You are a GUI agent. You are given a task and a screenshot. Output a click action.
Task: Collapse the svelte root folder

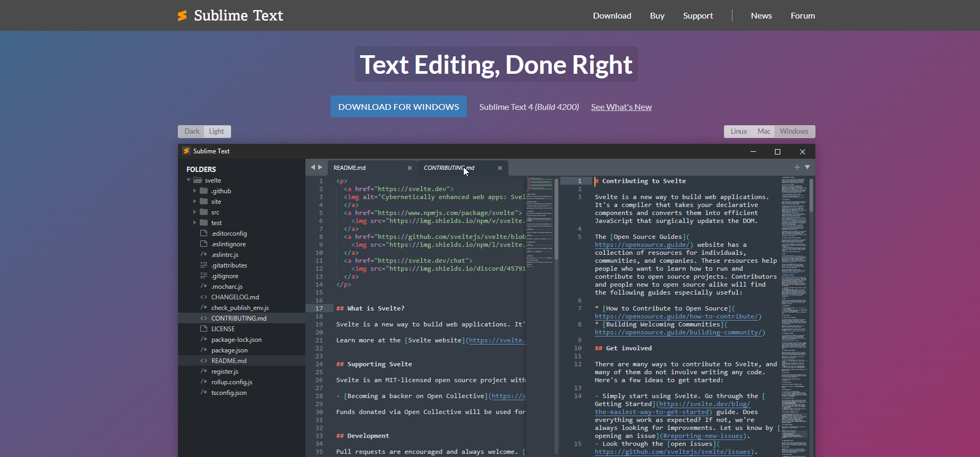point(189,180)
